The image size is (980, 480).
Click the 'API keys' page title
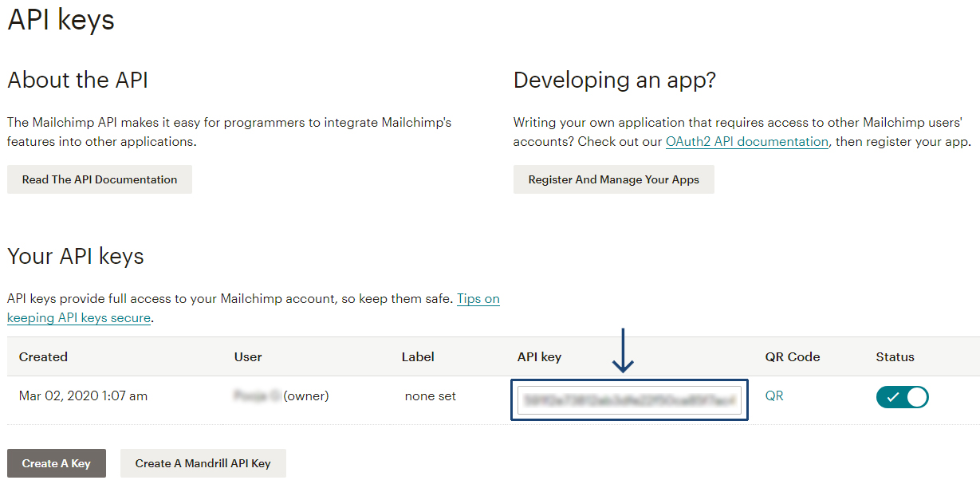(x=61, y=19)
